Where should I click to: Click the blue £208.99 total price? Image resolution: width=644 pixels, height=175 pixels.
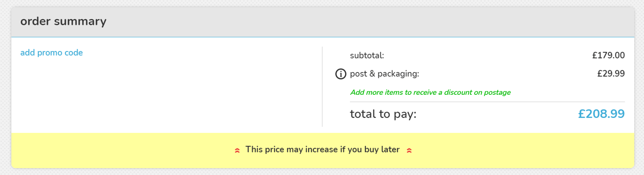pyautogui.click(x=601, y=114)
